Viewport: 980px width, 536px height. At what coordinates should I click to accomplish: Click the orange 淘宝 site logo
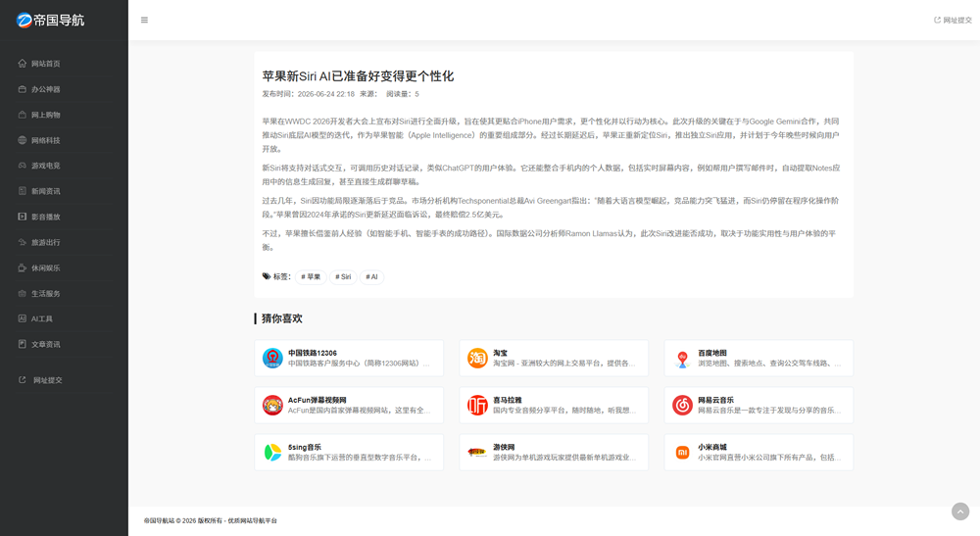[477, 358]
